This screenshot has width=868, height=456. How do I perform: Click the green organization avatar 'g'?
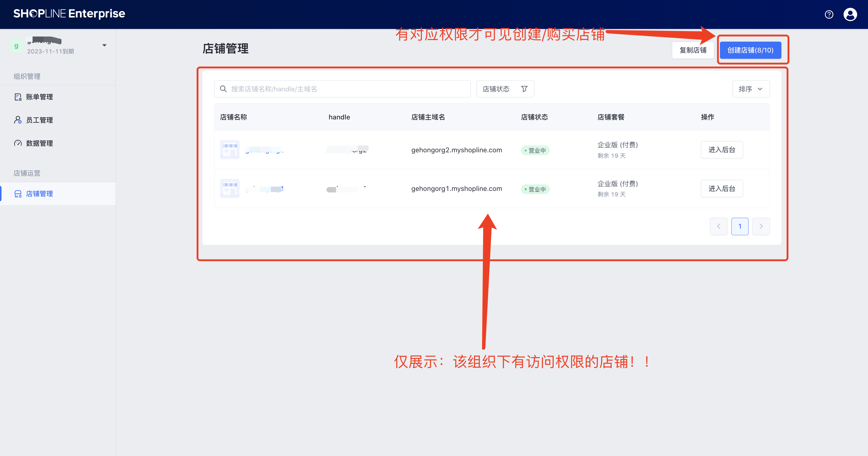(16, 46)
